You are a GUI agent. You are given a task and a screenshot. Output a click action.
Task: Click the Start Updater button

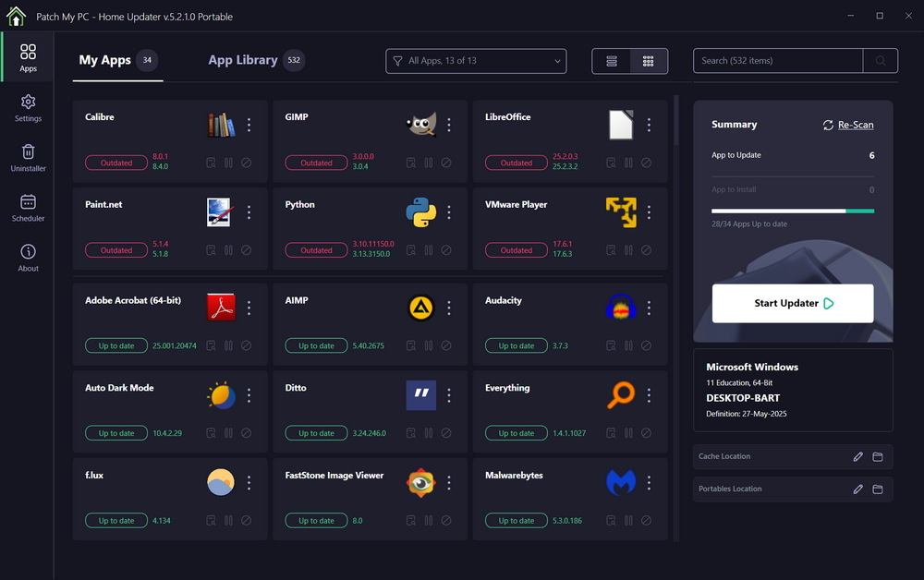coord(793,303)
